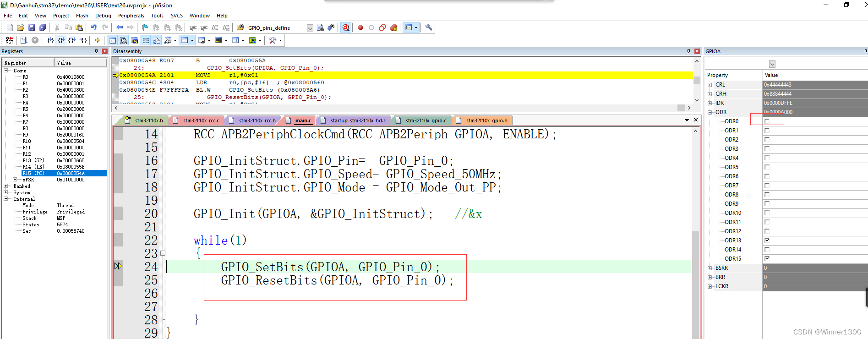Reset the CPU with the RST icon

click(10, 40)
